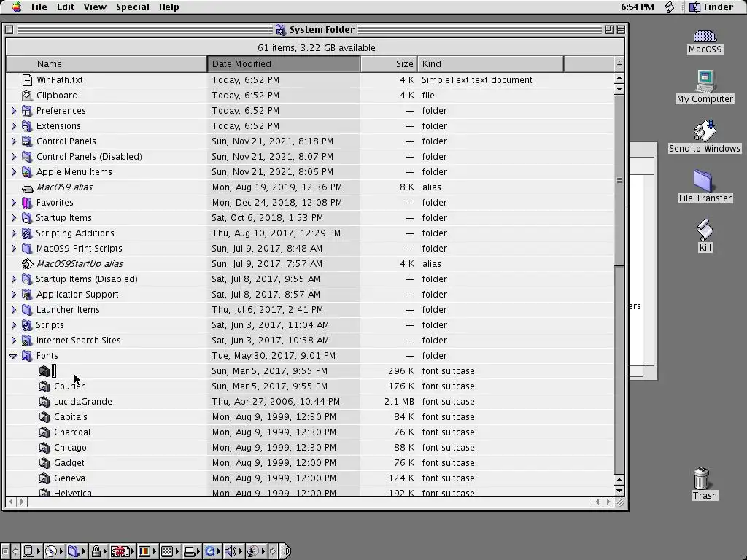This screenshot has width=747, height=560.
Task: Click the Internet Search Sites folder icon
Action: pos(27,340)
